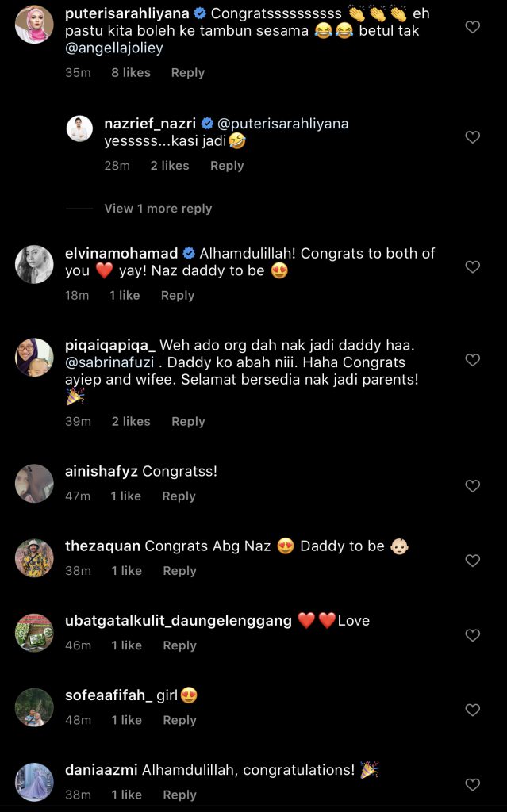This screenshot has height=812, width=507.
Task: Open puterisarahliyana's profile picture
Action: tap(34, 25)
